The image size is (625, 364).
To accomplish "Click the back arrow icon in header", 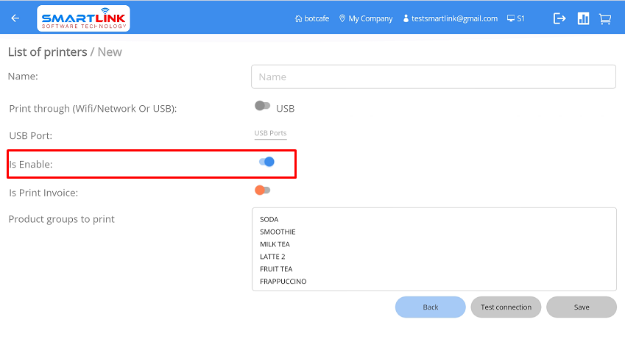I will coord(15,18).
